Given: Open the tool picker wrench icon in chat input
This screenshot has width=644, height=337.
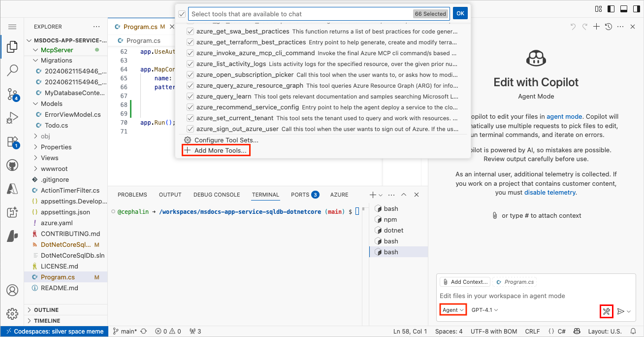Looking at the screenshot, I should click(607, 311).
